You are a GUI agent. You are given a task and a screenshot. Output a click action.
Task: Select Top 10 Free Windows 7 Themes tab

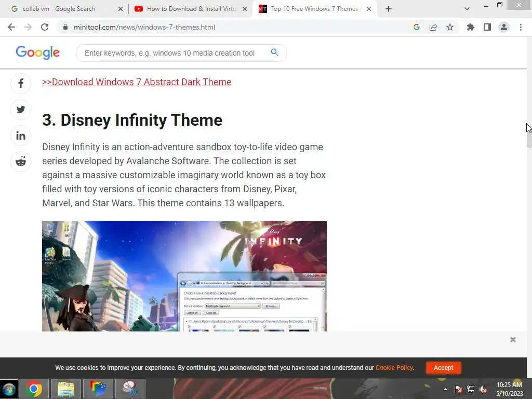click(314, 9)
